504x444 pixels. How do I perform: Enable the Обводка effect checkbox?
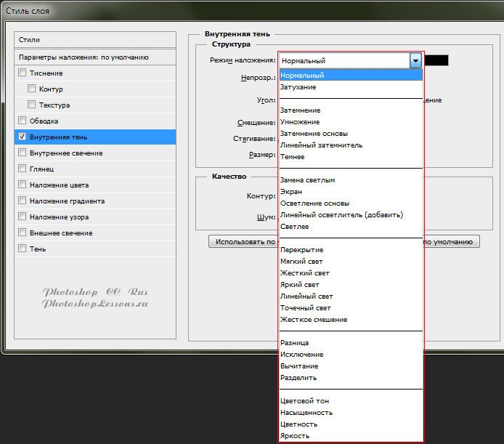(22, 121)
